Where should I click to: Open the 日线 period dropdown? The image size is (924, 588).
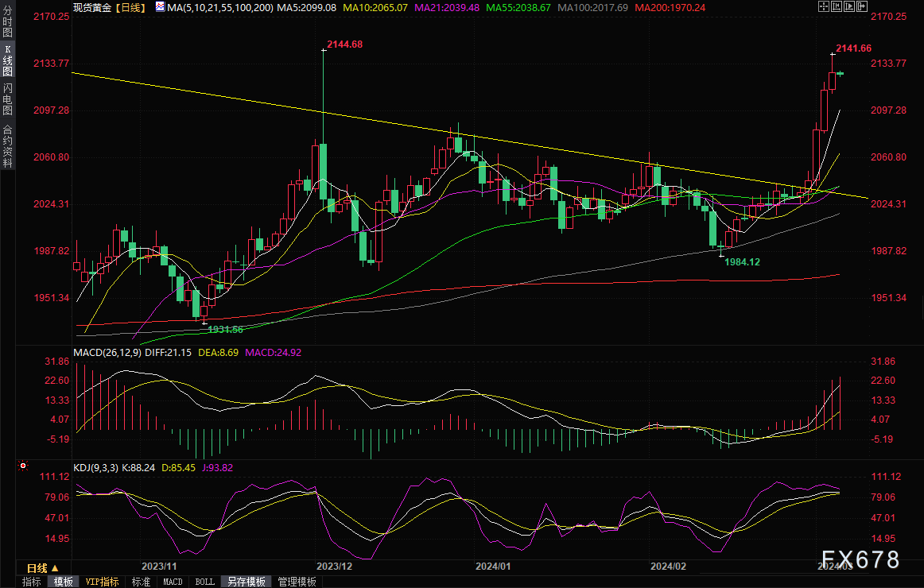[42, 567]
